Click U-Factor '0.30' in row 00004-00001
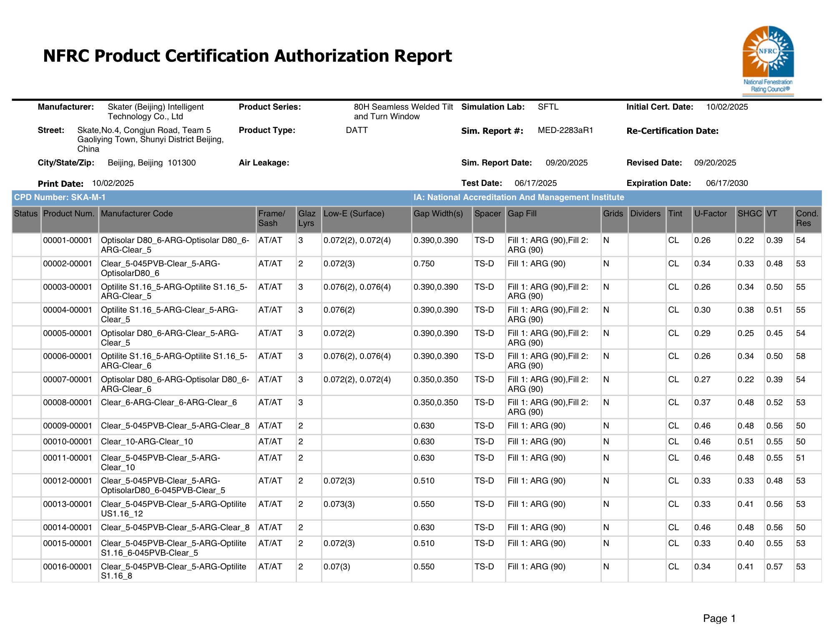This screenshot has width=834, height=644. click(703, 310)
